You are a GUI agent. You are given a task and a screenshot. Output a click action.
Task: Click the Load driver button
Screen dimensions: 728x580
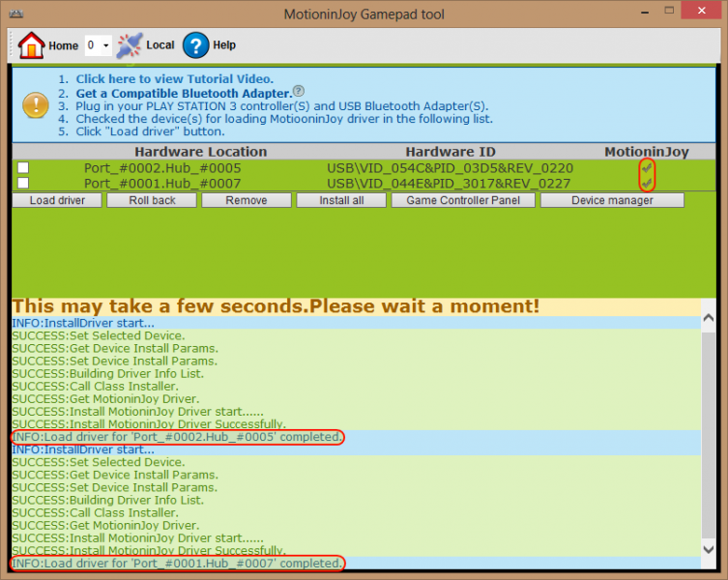click(57, 200)
